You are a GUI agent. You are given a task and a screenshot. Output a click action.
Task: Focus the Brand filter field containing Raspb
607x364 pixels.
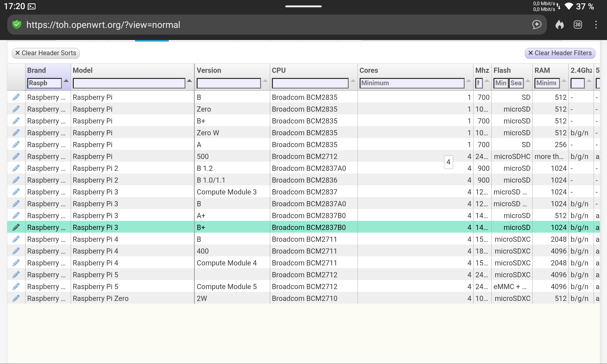point(44,83)
